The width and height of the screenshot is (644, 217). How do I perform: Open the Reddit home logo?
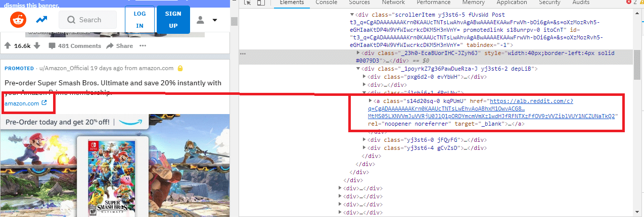(x=18, y=20)
